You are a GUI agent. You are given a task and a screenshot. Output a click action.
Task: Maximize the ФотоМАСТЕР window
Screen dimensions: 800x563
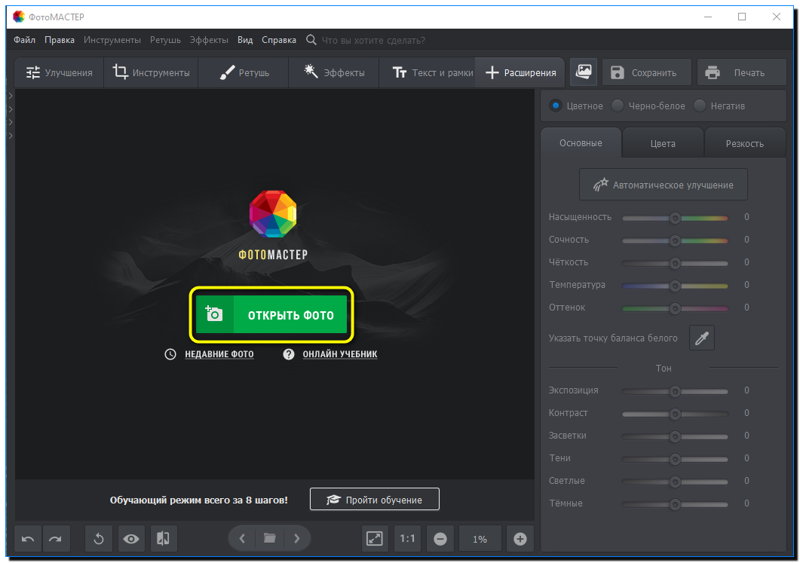pos(742,17)
